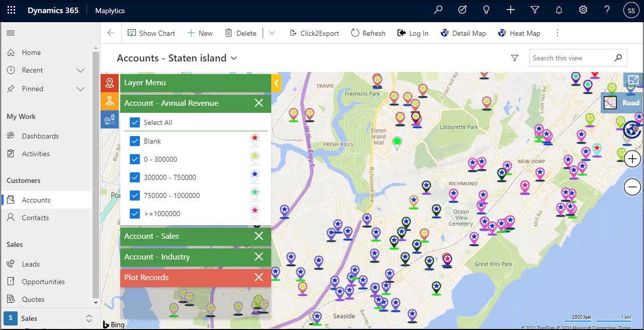Uncheck the 750000 - 1000000 checkbox

point(134,195)
